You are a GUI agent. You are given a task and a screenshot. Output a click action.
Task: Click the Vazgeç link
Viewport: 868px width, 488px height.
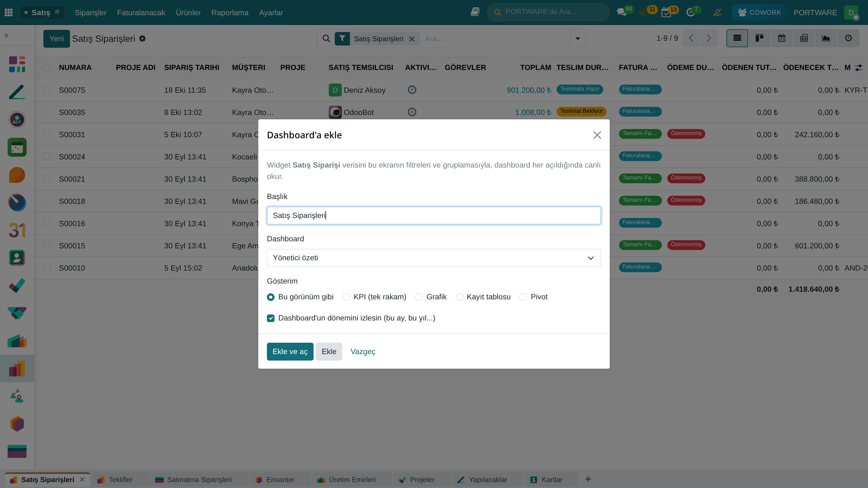363,352
